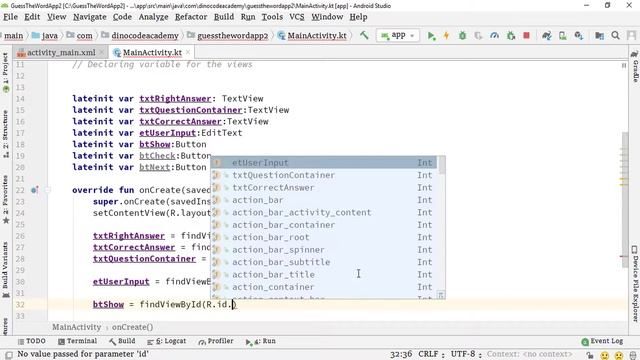Click the guessthewordapp2 breadcrumb
Screen dimensions: 640x360
(x=228, y=36)
